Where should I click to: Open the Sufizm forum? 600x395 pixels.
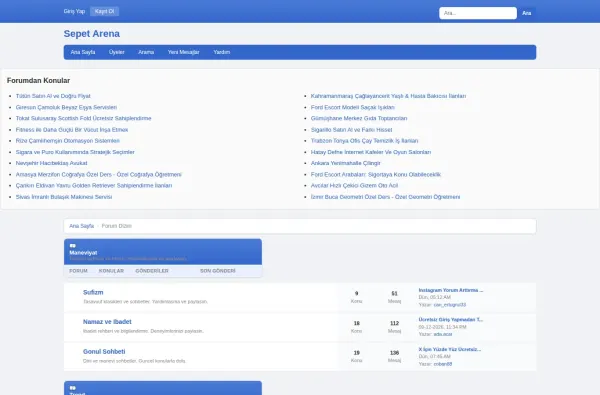click(x=93, y=292)
